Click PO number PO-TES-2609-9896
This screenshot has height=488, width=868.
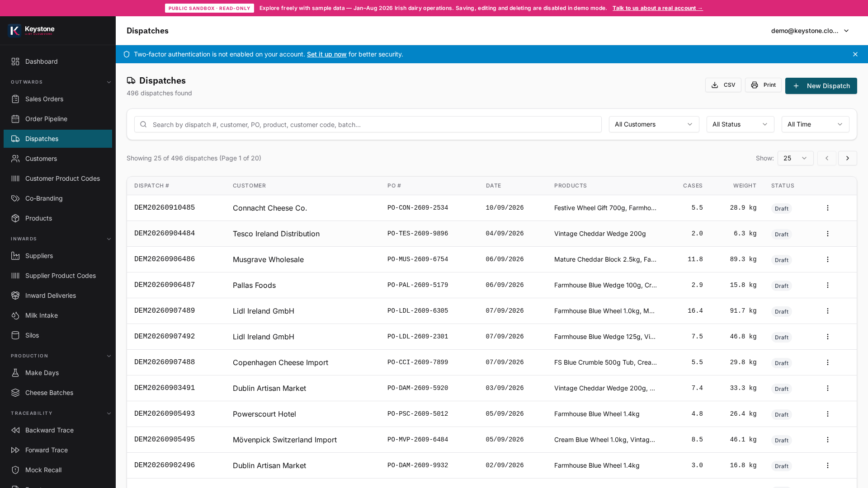pos(418,234)
